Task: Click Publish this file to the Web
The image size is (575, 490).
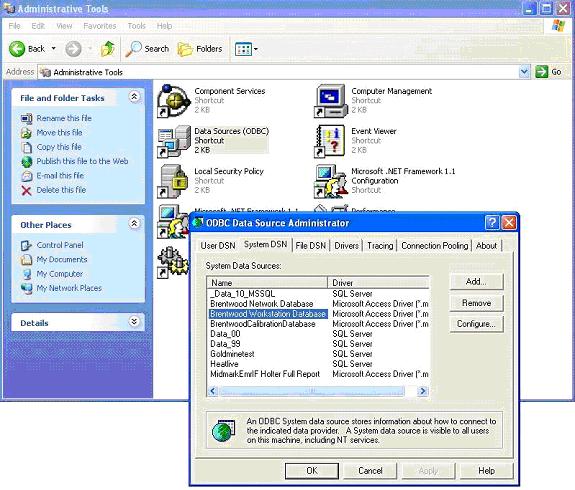Action: (x=82, y=161)
